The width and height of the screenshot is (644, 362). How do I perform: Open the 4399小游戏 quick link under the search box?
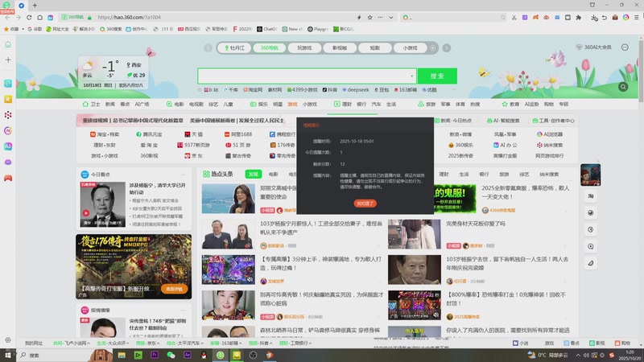(303, 90)
